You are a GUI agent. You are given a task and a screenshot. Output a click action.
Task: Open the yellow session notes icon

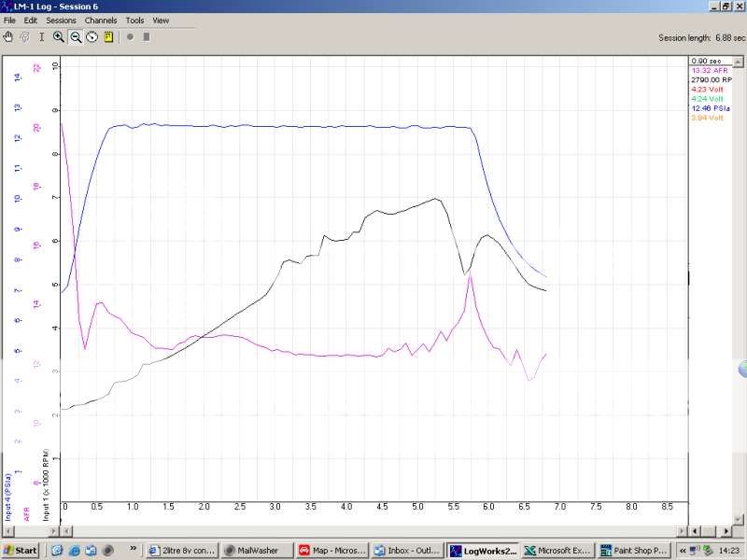(x=108, y=37)
